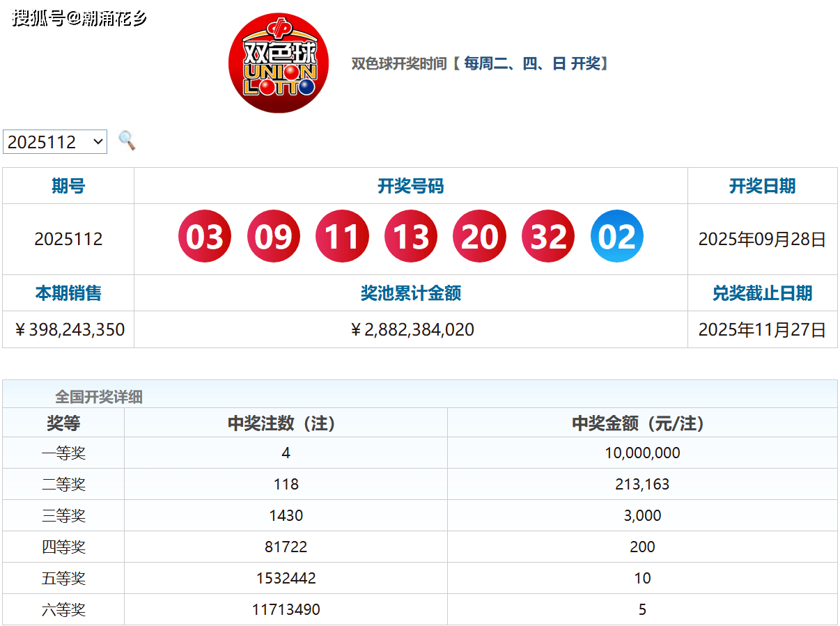Open the draw period dropdown showing 2025112
Screen dimensions: 840x626
click(54, 141)
